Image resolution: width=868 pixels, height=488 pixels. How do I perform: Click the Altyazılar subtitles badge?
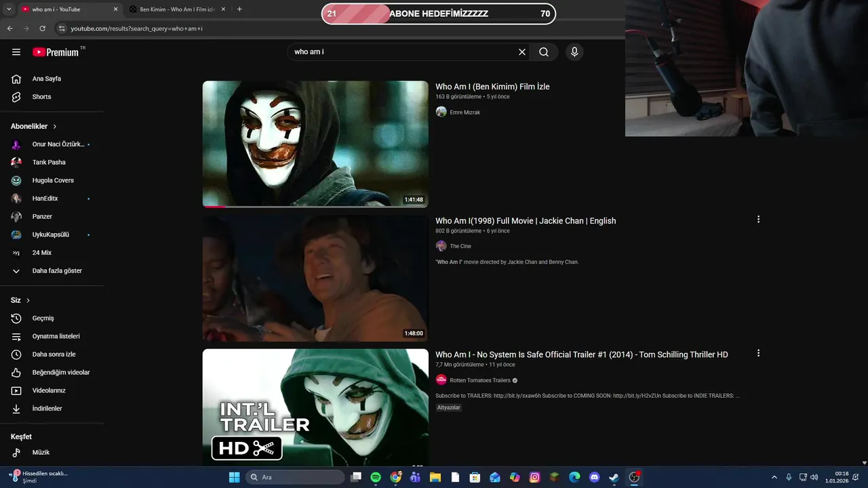(449, 407)
